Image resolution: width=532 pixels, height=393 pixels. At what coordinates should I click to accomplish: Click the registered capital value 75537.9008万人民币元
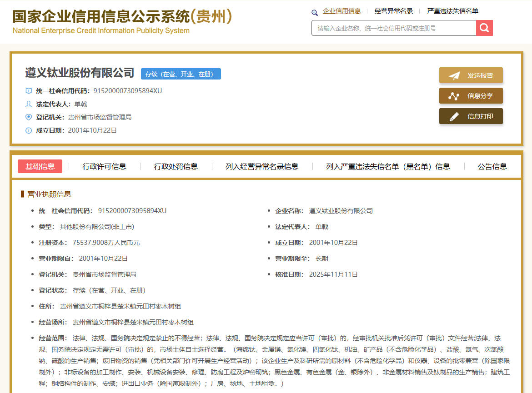coord(106,243)
